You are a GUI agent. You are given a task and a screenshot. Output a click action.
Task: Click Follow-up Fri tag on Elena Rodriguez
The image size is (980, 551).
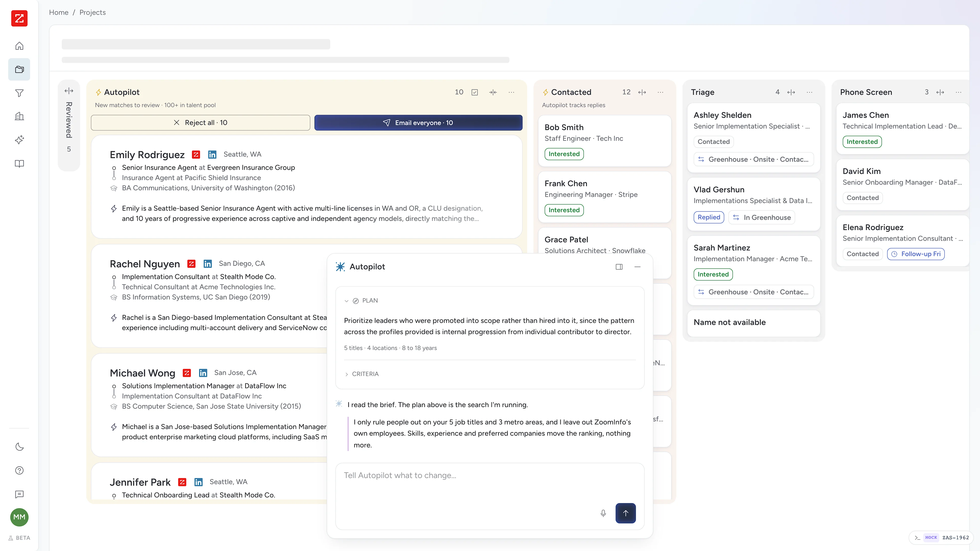tap(916, 254)
